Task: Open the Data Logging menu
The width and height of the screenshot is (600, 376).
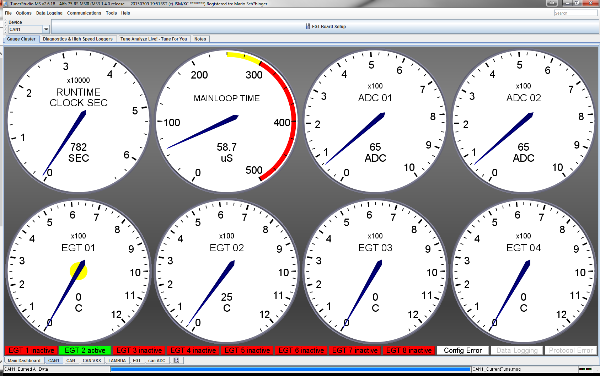Action: (x=49, y=13)
